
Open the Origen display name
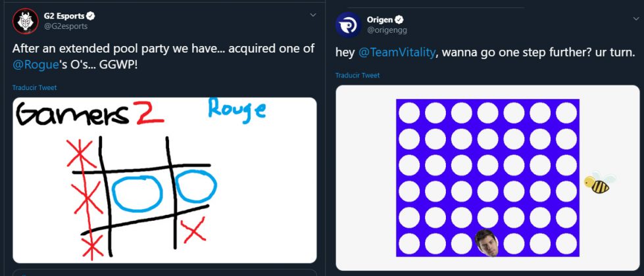click(380, 20)
